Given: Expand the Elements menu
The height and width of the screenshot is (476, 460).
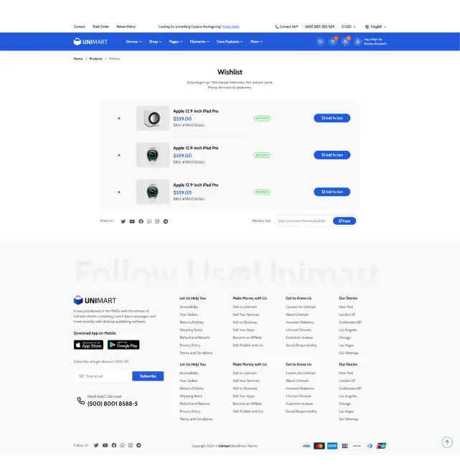Looking at the screenshot, I should click(x=200, y=42).
